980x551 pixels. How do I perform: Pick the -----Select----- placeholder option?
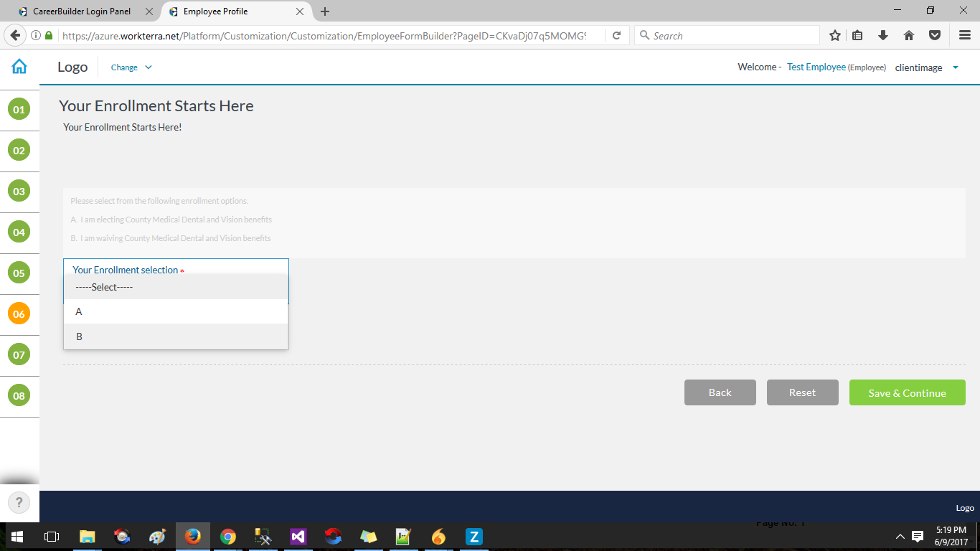click(x=176, y=287)
